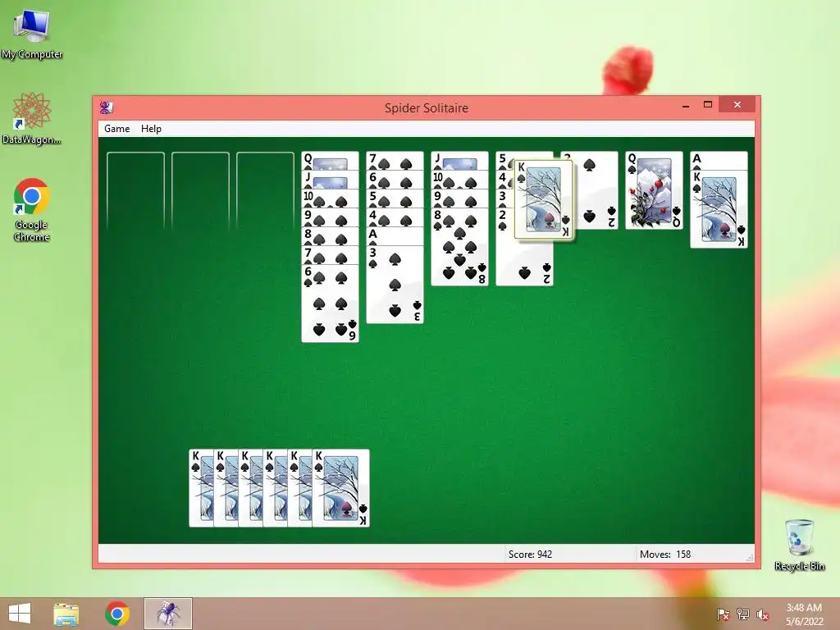Click the Spider Solitaire title bar icon
840x630 pixels.
tap(106, 107)
